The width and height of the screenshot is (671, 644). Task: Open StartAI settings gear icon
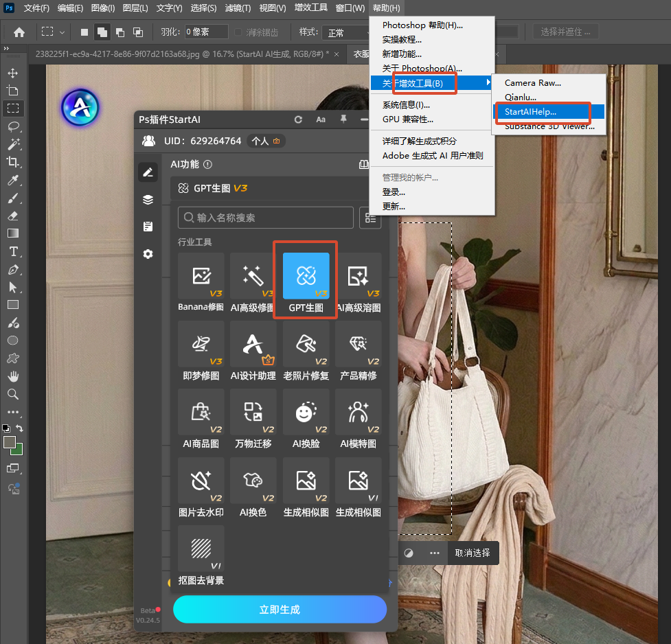148,254
